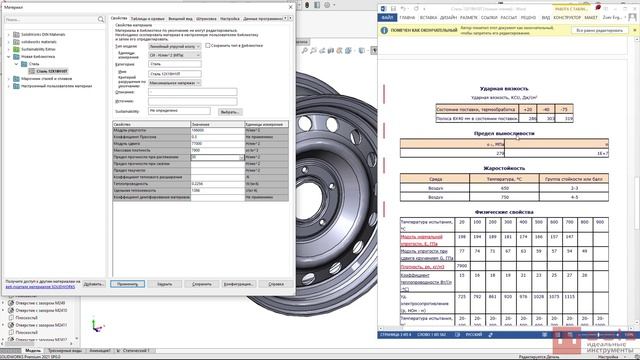
Task: Click the Выбрать... button next to Sustainability
Action: (x=230, y=112)
